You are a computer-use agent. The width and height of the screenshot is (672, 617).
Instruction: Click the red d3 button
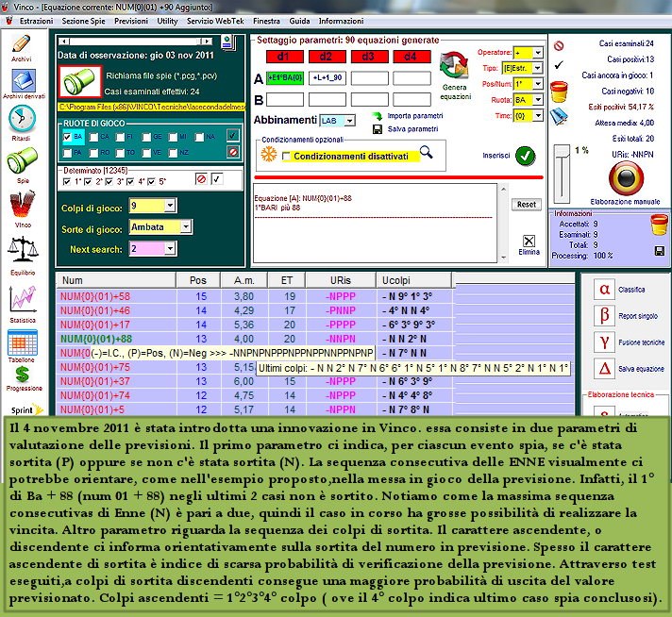pos(369,57)
